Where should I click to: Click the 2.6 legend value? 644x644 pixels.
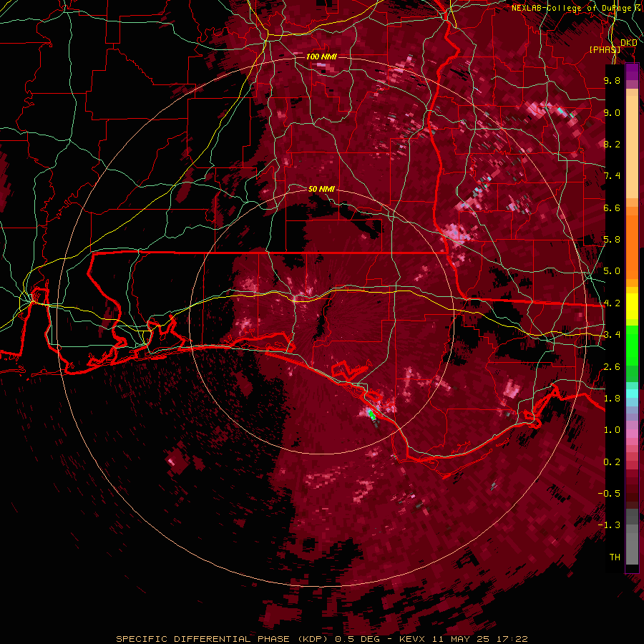coord(612,367)
